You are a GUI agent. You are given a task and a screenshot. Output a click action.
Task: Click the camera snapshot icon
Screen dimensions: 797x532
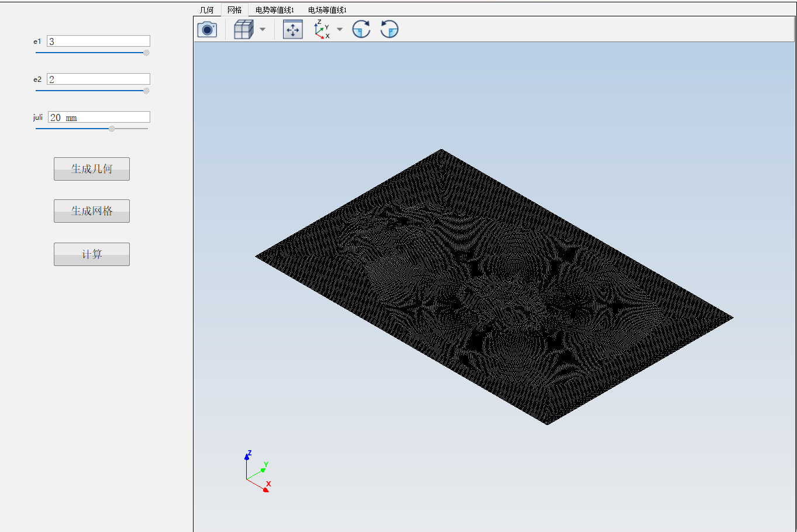pyautogui.click(x=207, y=29)
